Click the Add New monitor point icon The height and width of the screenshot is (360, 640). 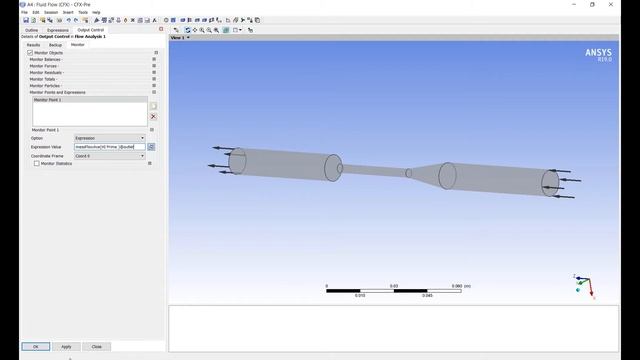click(153, 106)
